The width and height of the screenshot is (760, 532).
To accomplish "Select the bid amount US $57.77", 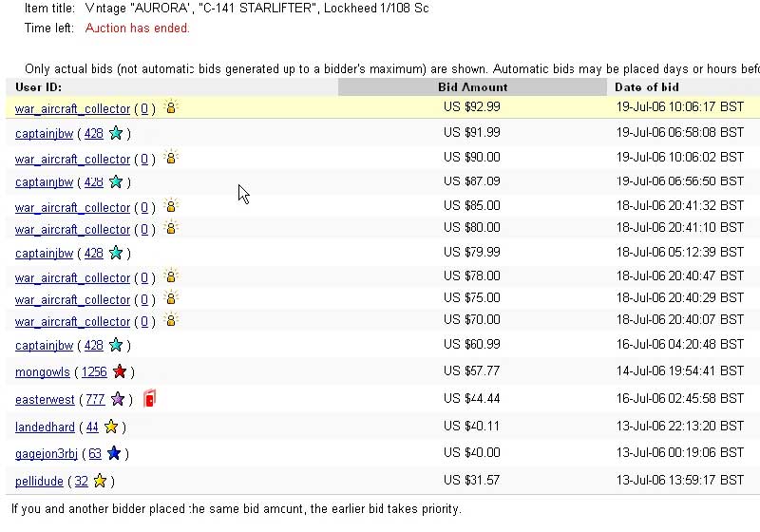I will click(x=471, y=371).
